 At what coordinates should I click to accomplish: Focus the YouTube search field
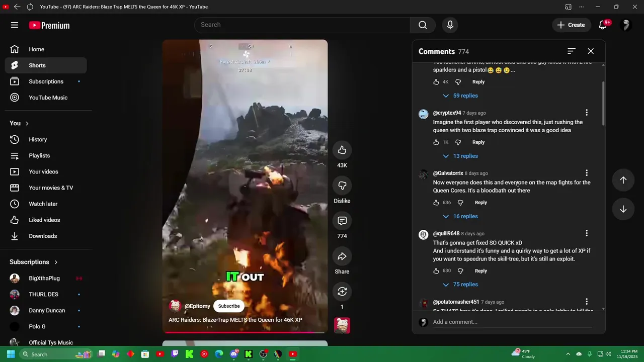pyautogui.click(x=302, y=25)
